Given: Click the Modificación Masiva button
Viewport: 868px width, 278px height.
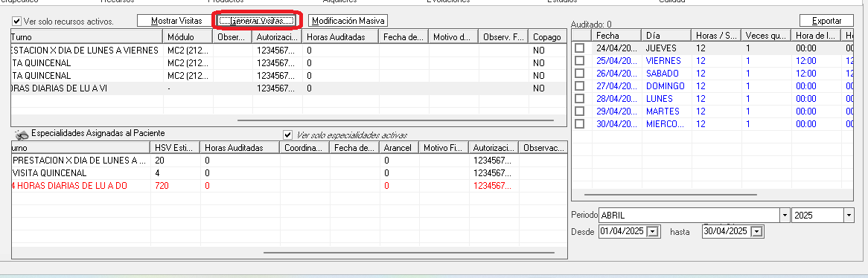Looking at the screenshot, I should coord(348,21).
